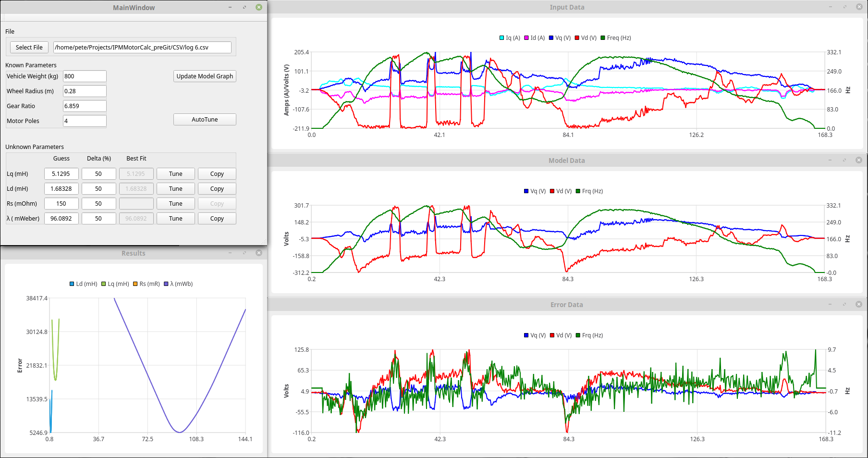Tune the Rs (mOhm) parameter

pos(175,204)
